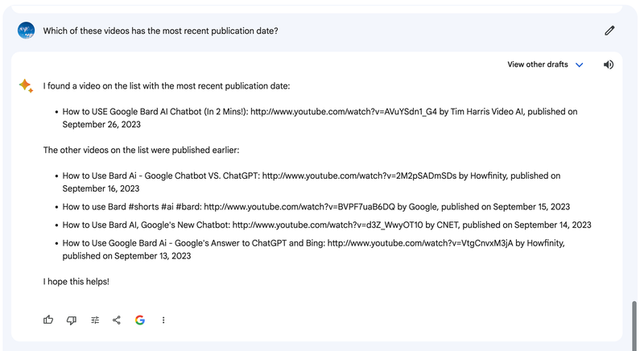Viewport: 644px width, 351px height.
Task: Open the 2M2pSADmSDs YouTube link
Action: point(359,175)
